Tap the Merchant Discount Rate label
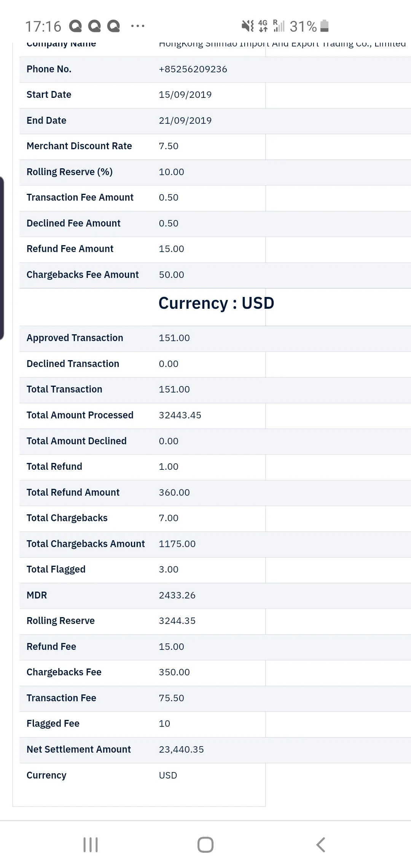 (79, 146)
